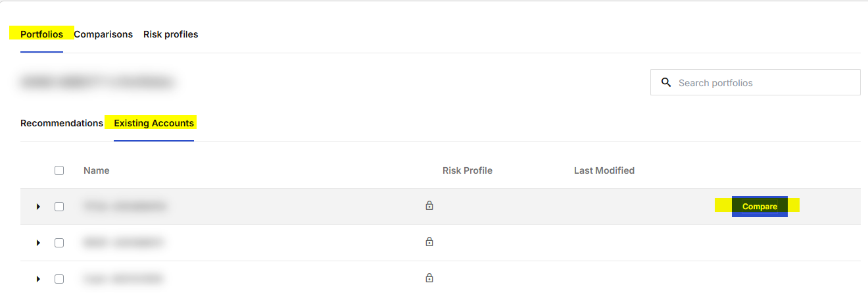Focus the Search portfolios field

coord(756,82)
